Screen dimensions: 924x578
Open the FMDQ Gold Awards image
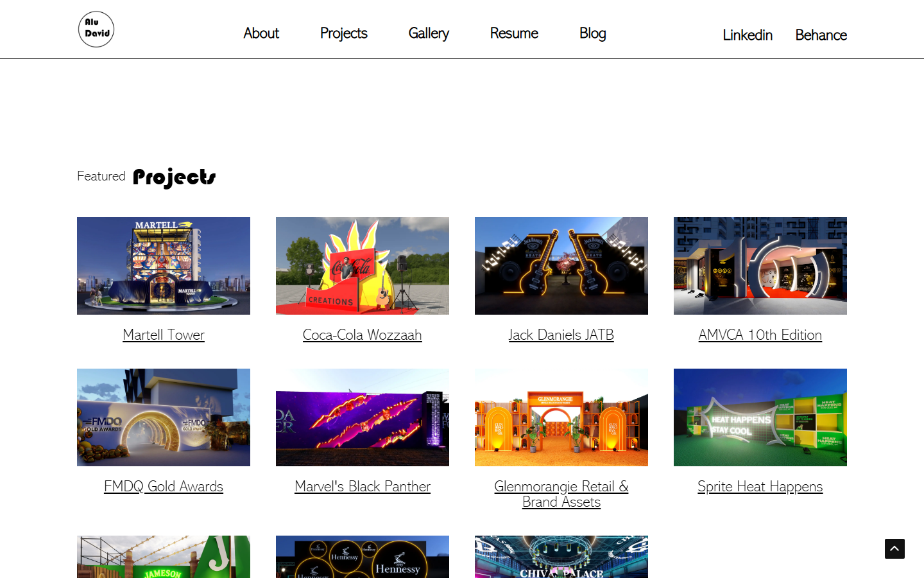click(164, 417)
